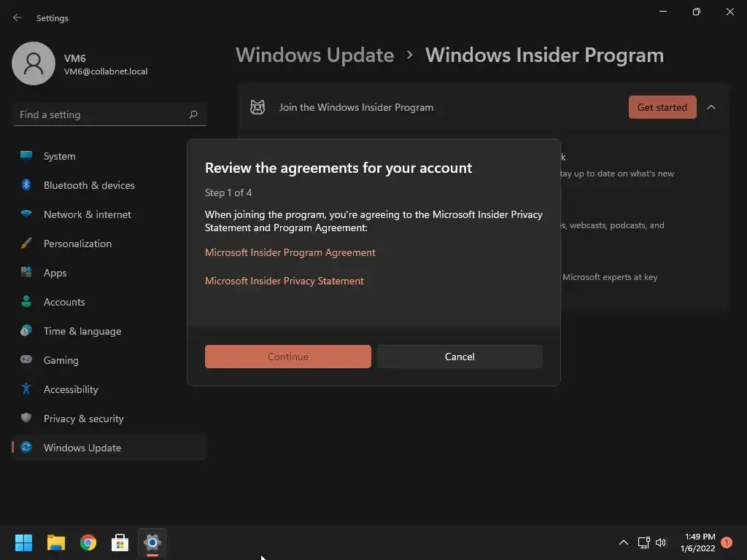Go to Gaming settings
747x560 pixels.
click(x=109, y=359)
